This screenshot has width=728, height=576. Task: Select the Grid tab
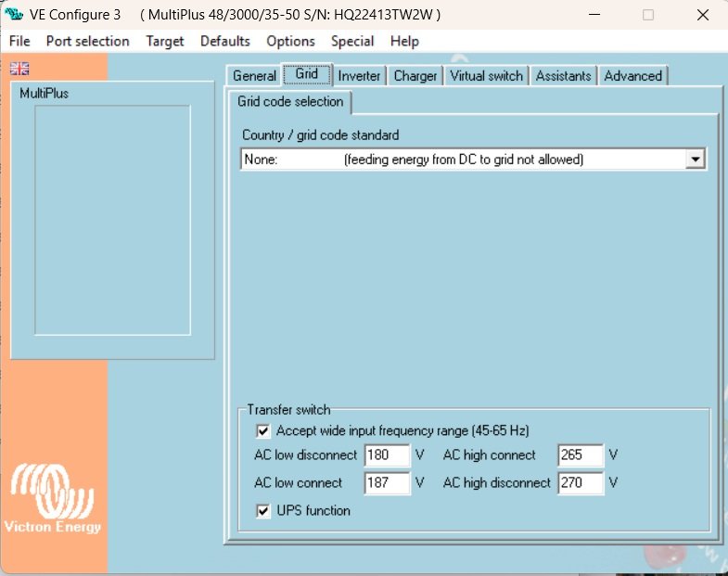(307, 74)
